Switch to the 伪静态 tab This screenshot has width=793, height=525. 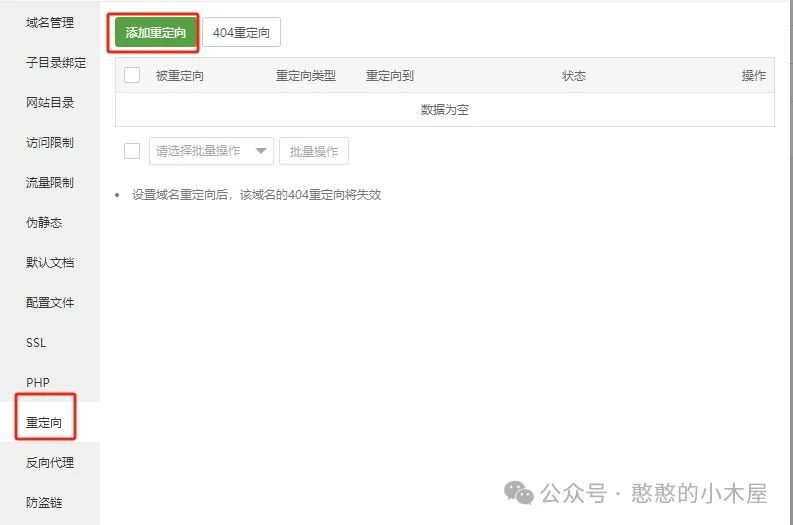click(x=44, y=222)
